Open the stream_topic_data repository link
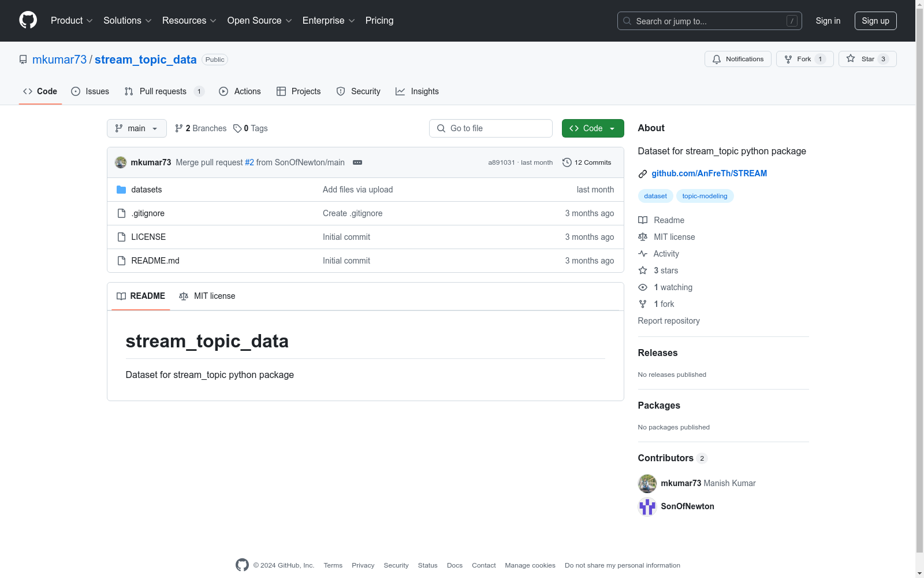Screen dimensions: 924x578 [146, 60]
